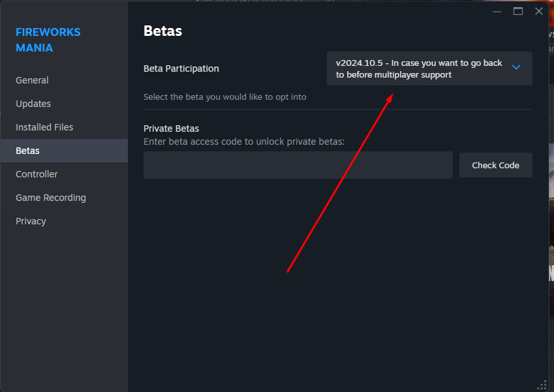Expand the blue chevron on the beta dropdown

pos(516,68)
